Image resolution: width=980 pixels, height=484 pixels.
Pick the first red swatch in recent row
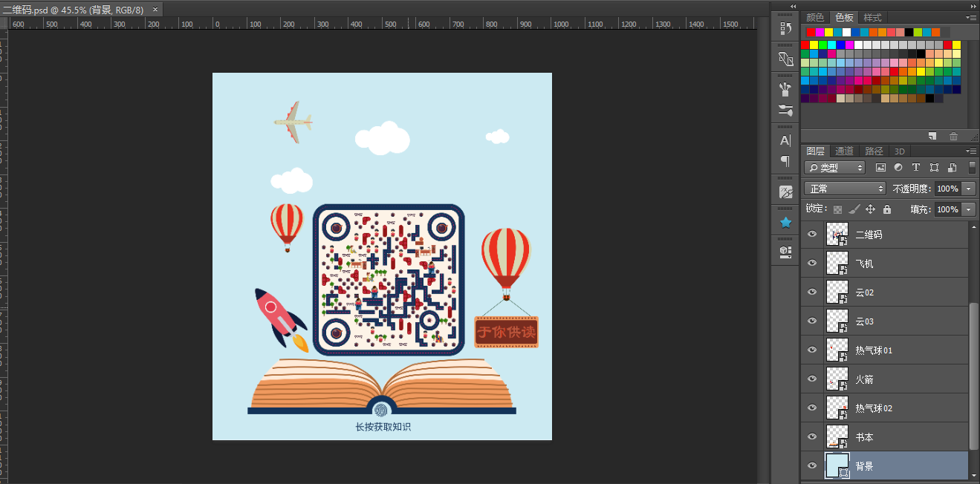coord(811,32)
